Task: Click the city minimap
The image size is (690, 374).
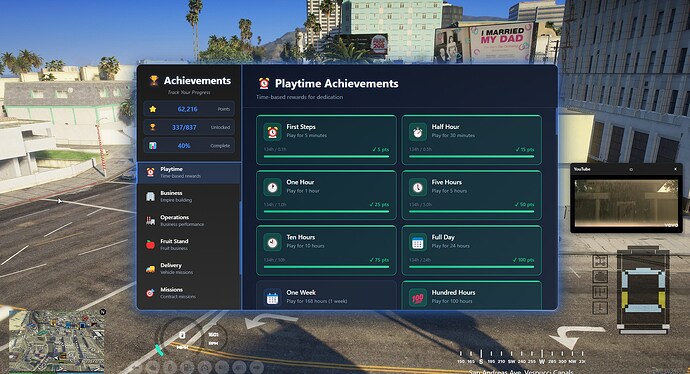Action: [x=57, y=341]
